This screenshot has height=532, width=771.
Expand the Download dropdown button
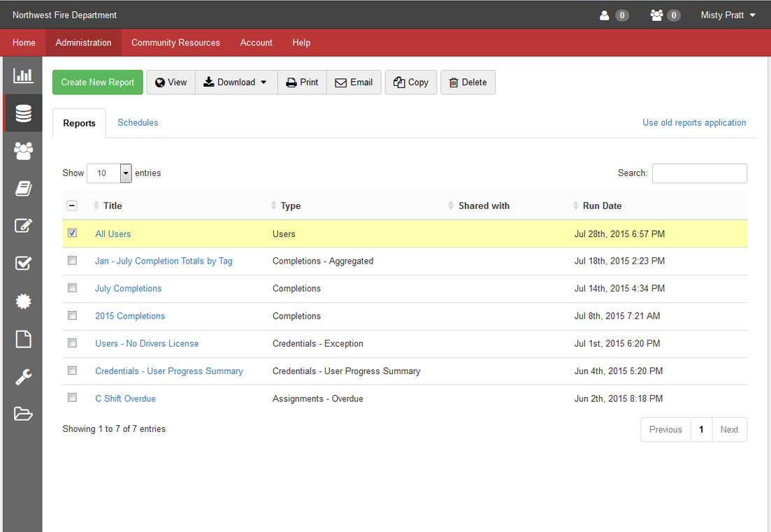(236, 82)
